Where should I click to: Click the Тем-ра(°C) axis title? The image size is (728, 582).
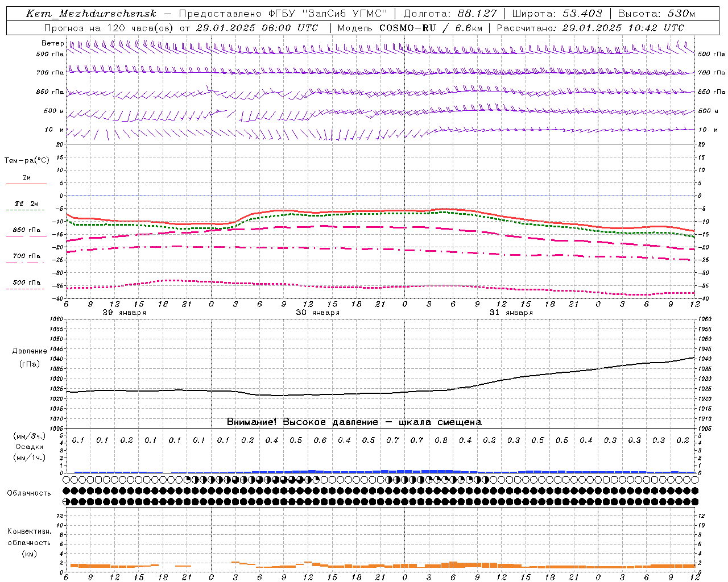27,161
